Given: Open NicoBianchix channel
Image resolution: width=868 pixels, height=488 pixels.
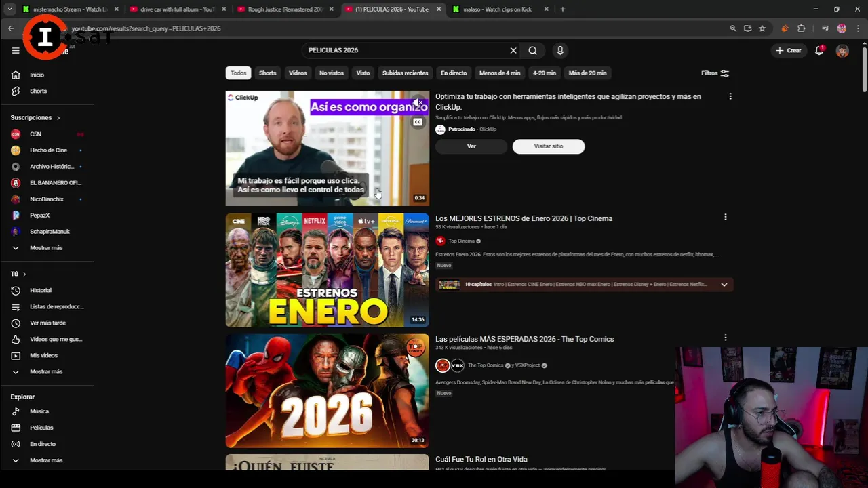Looking at the screenshot, I should (x=47, y=199).
